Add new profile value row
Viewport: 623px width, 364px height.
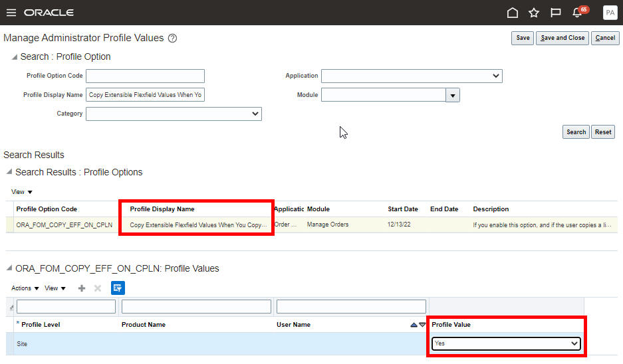tap(82, 288)
